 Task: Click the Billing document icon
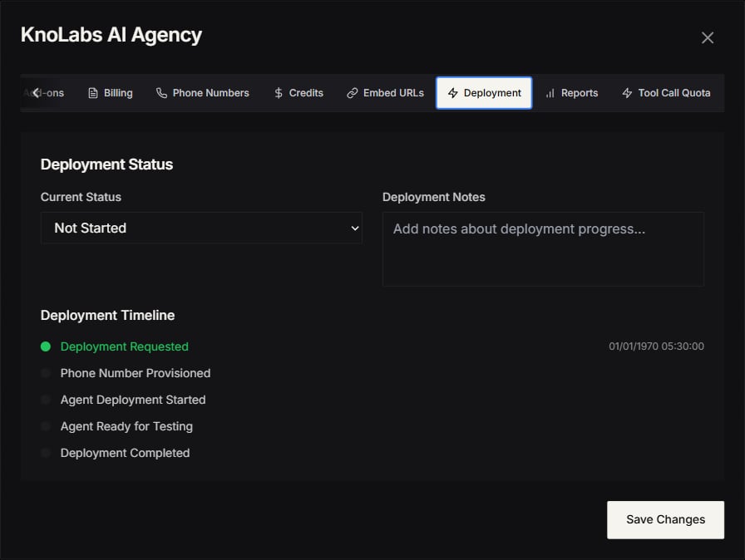[x=93, y=93]
